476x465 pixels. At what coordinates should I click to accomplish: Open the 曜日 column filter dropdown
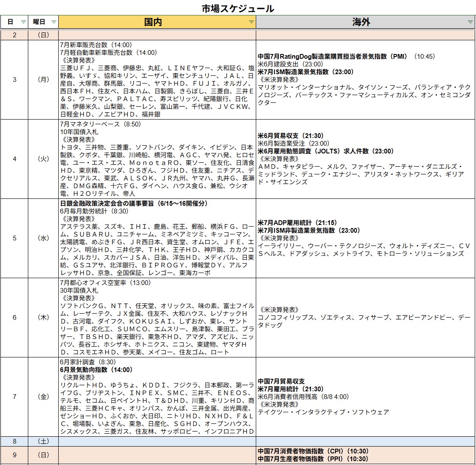point(54,22)
